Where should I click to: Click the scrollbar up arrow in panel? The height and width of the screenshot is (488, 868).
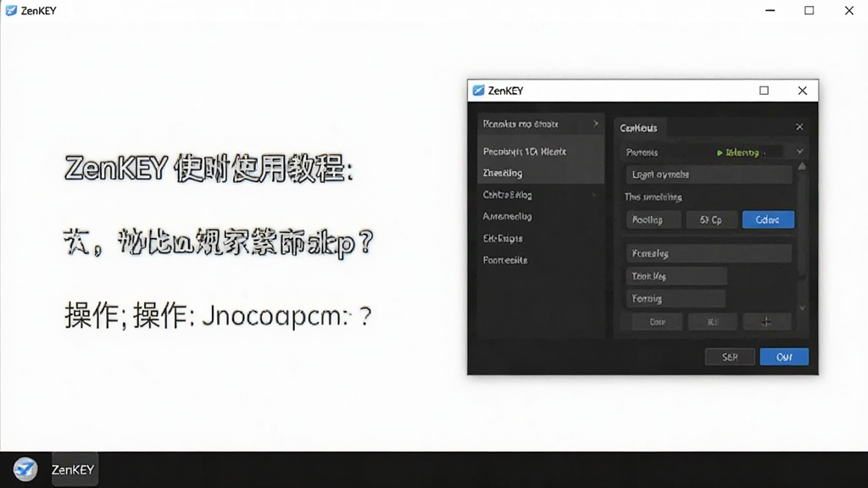pos(802,166)
